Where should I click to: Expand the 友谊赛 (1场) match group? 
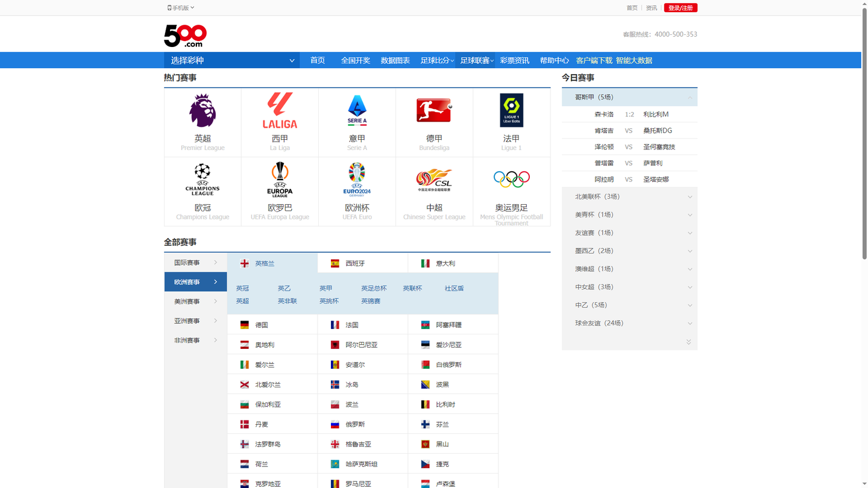tap(629, 233)
